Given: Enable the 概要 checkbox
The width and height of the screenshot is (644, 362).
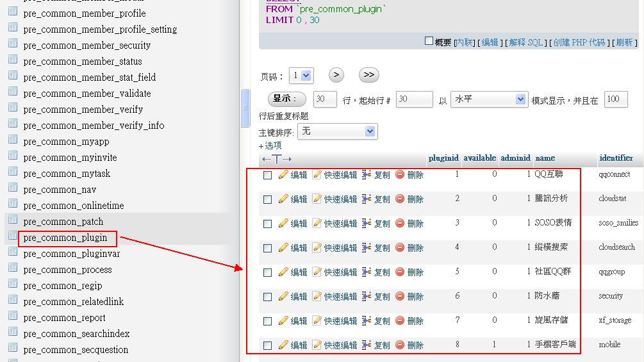Looking at the screenshot, I should click(x=429, y=41).
